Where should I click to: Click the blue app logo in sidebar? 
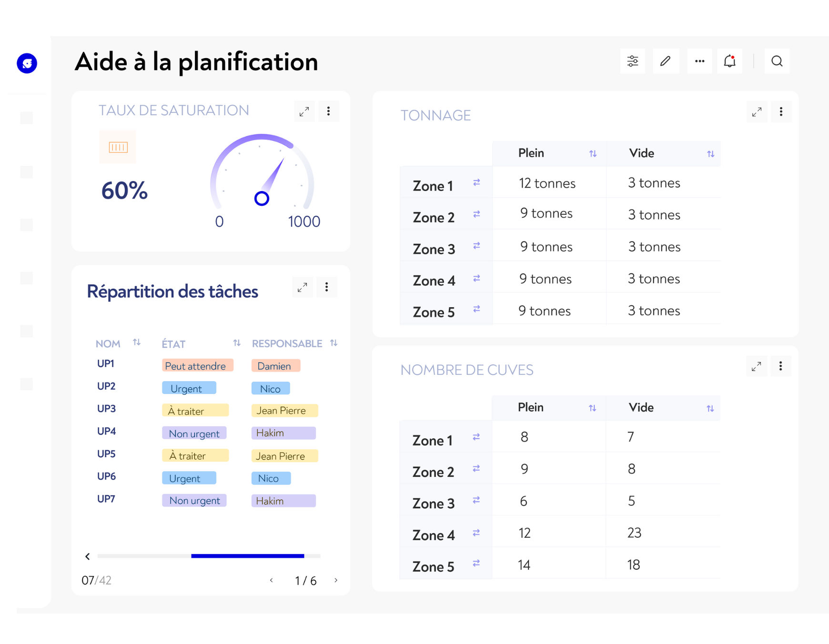tap(27, 63)
